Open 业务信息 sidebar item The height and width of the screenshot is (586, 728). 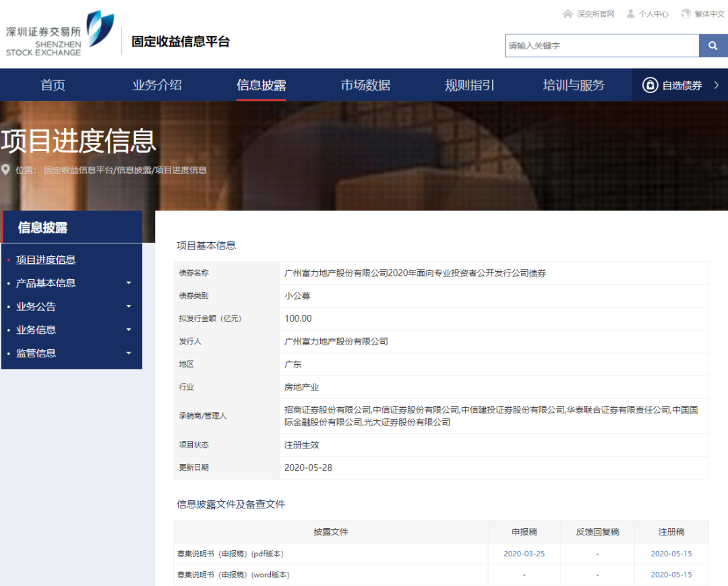pos(36,330)
